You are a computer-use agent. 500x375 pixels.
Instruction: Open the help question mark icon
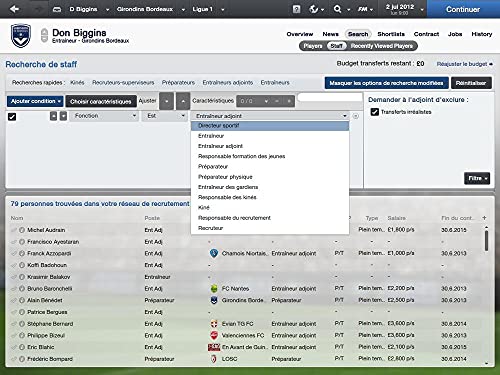click(296, 9)
